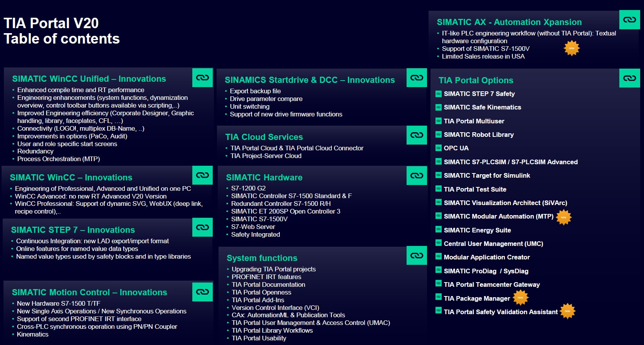Select SIMATIC Energy Suite option
The image size is (644, 345).
[x=477, y=230]
